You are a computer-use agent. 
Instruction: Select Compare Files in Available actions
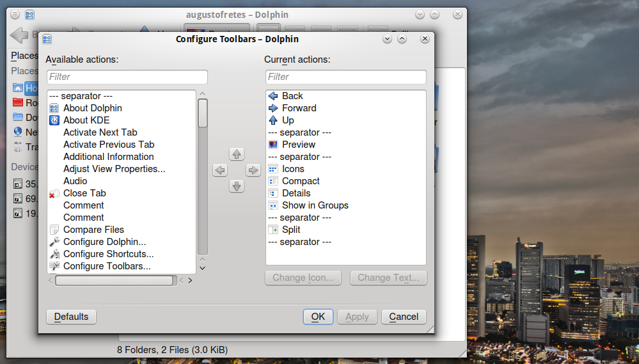[x=122, y=230]
